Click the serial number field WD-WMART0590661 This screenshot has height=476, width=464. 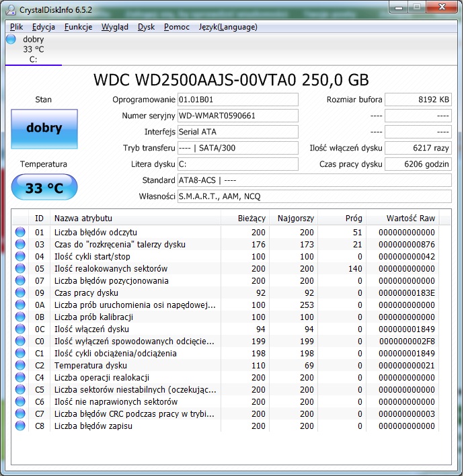[x=238, y=116]
